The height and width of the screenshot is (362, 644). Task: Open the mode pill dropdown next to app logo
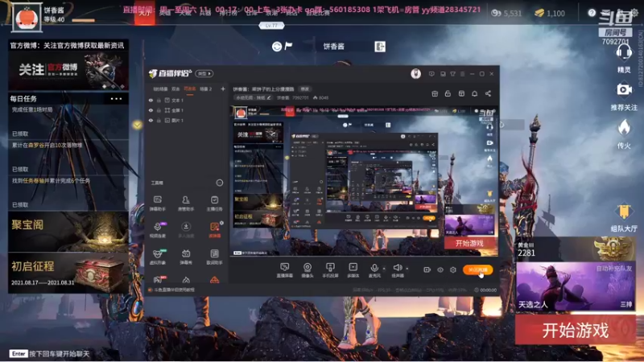(x=204, y=73)
